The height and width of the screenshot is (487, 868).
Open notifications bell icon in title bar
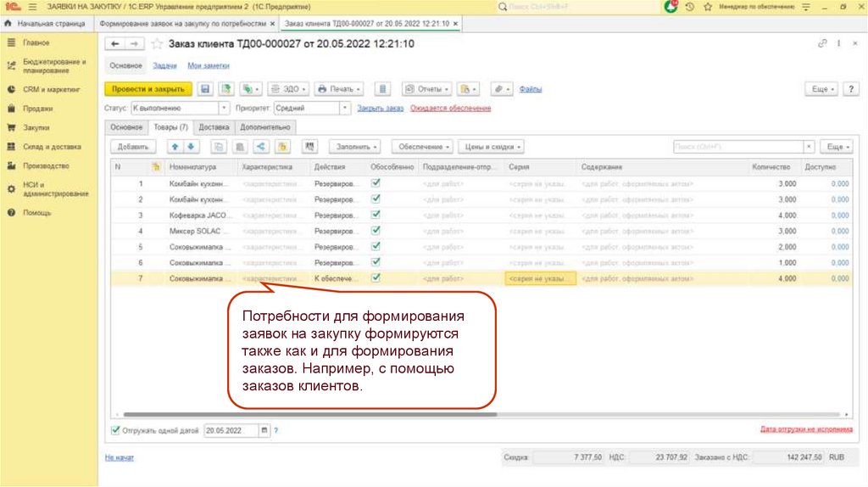(x=671, y=7)
